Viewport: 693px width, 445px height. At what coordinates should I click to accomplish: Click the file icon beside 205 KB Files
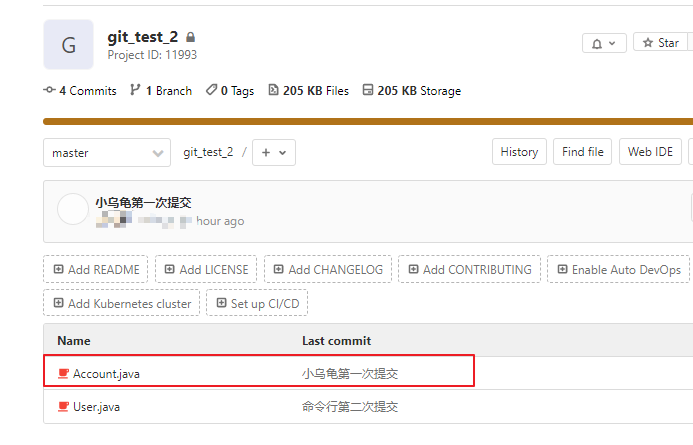tap(274, 90)
